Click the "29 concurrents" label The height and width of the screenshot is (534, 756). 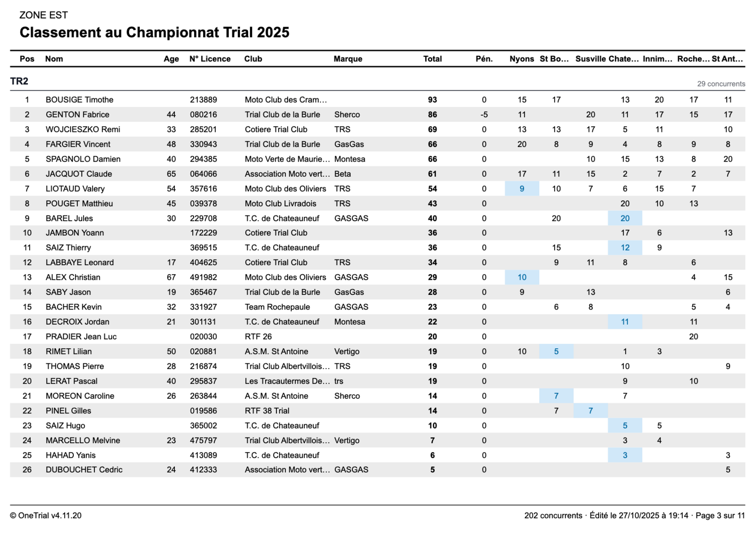point(721,84)
